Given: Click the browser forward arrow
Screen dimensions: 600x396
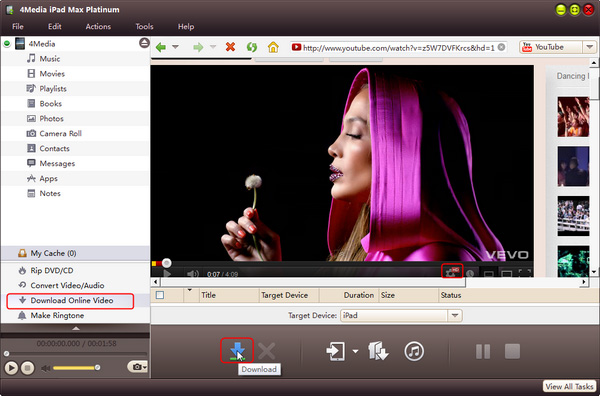Looking at the screenshot, I should tap(198, 47).
